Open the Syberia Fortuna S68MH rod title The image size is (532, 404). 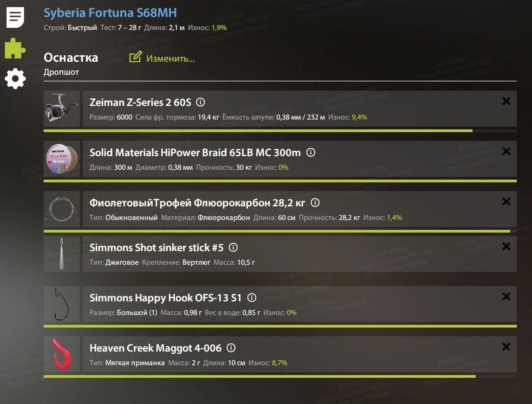pyautogui.click(x=110, y=13)
